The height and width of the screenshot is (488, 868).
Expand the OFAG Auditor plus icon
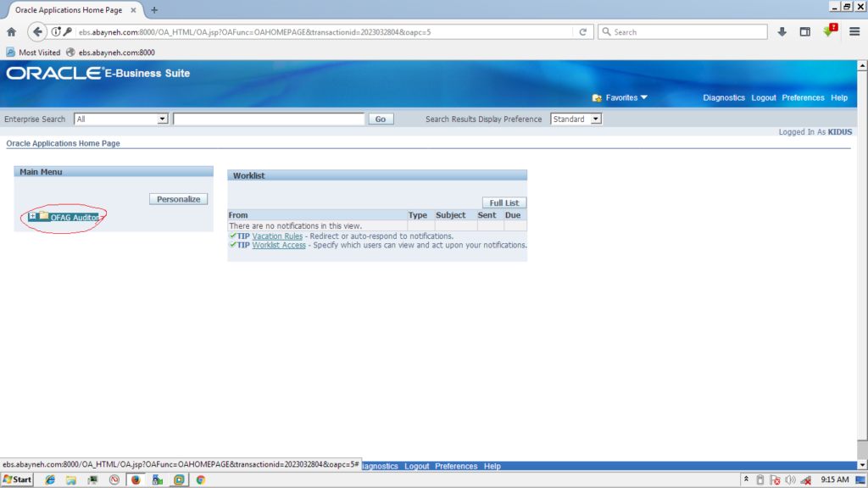(x=33, y=216)
